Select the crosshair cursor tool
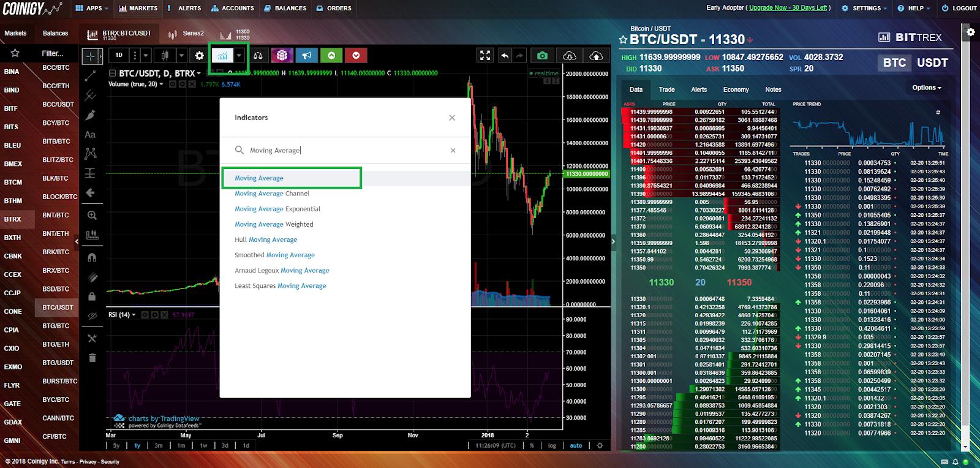The height and width of the screenshot is (468, 980). [x=91, y=56]
